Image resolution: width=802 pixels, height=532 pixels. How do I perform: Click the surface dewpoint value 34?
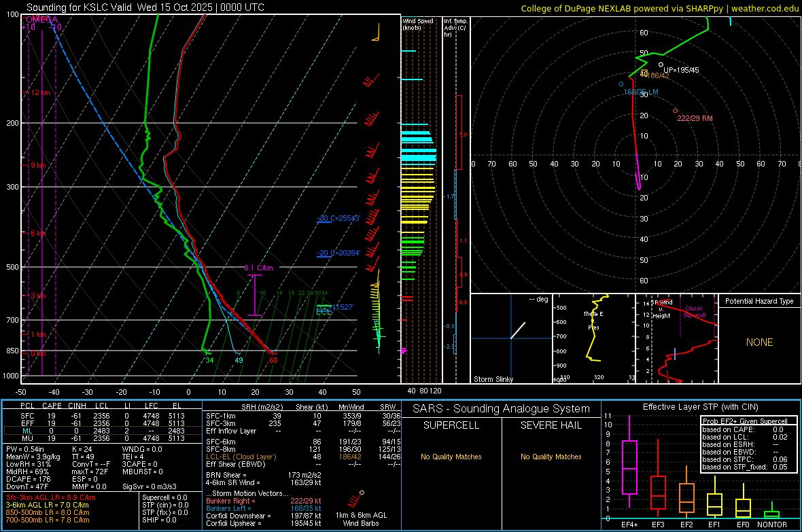(x=209, y=360)
